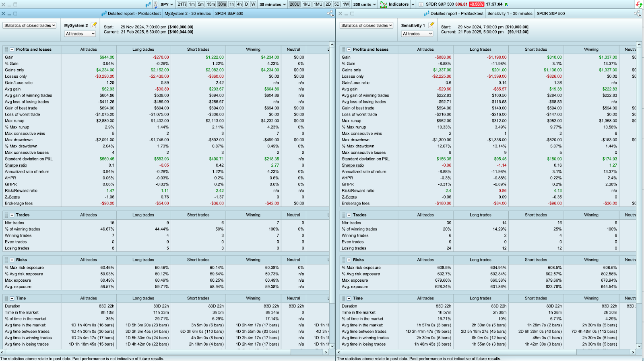Screen dimensions: 644x361
Task: Edit Sensitivity 1 with the pencil icon
Action: coord(431,25)
